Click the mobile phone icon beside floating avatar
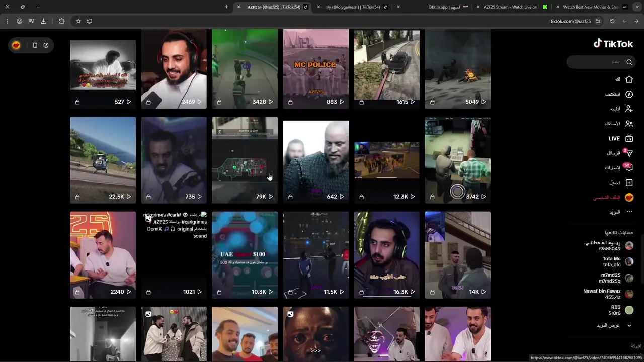The height and width of the screenshot is (362, 644). click(x=35, y=45)
